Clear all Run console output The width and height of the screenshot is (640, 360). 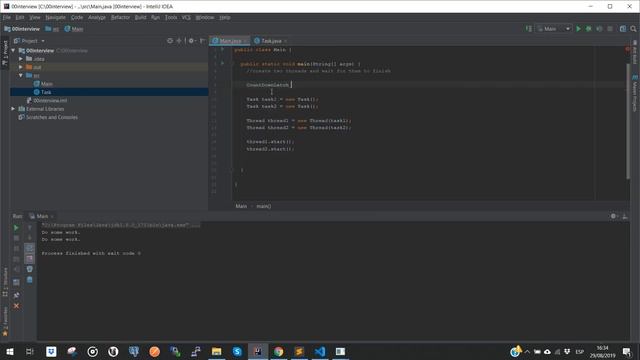(29, 280)
